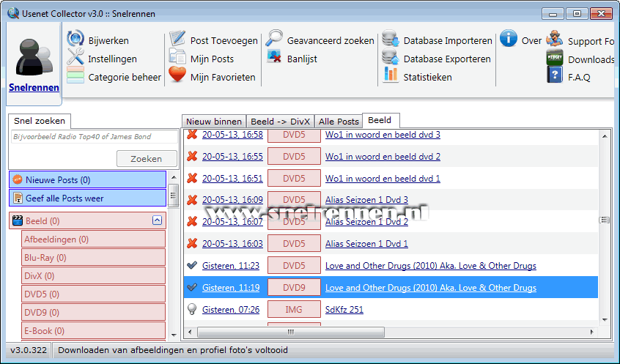The image size is (620, 364).
Task: Click the Beeld clapperboard category icon
Action: [18, 220]
